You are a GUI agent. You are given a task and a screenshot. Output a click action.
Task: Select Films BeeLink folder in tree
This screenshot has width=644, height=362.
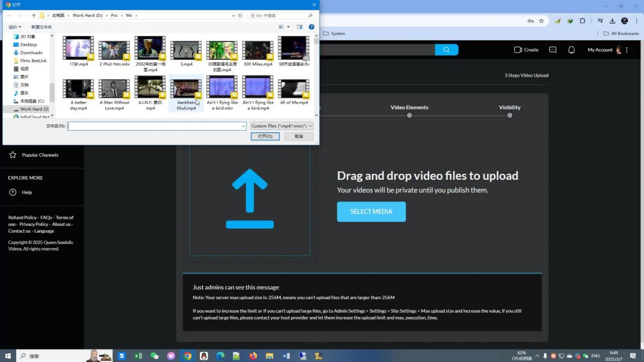click(34, 61)
